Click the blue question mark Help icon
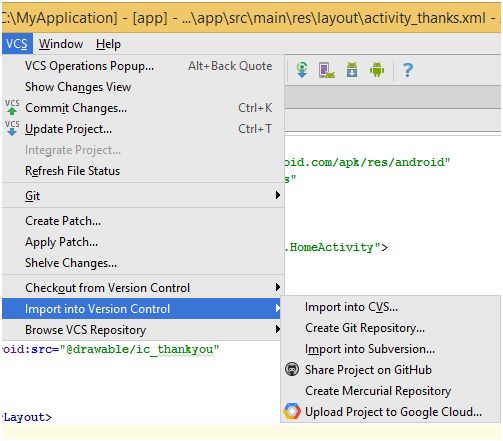 tap(408, 70)
